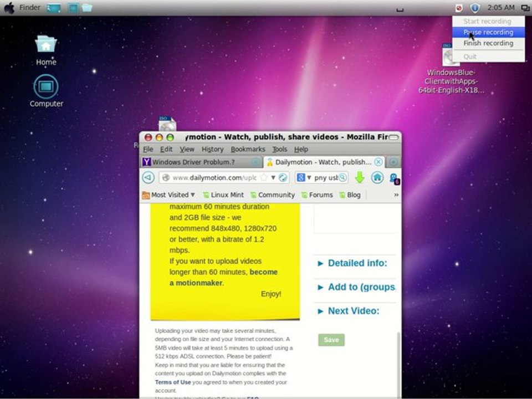Click the pill button on Firefox titlebar
This screenshot has height=399, width=532.
(393, 137)
